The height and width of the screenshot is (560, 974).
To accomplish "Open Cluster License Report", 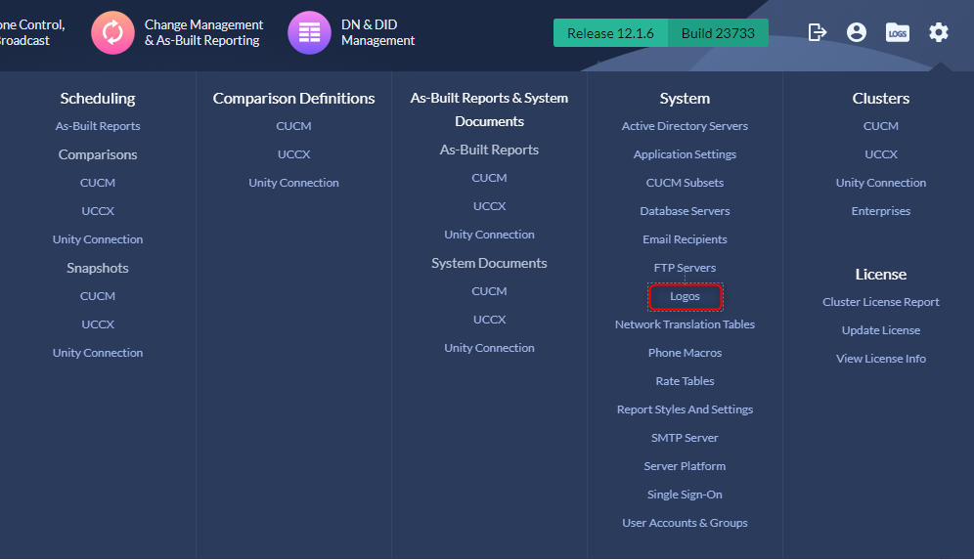I will click(881, 302).
